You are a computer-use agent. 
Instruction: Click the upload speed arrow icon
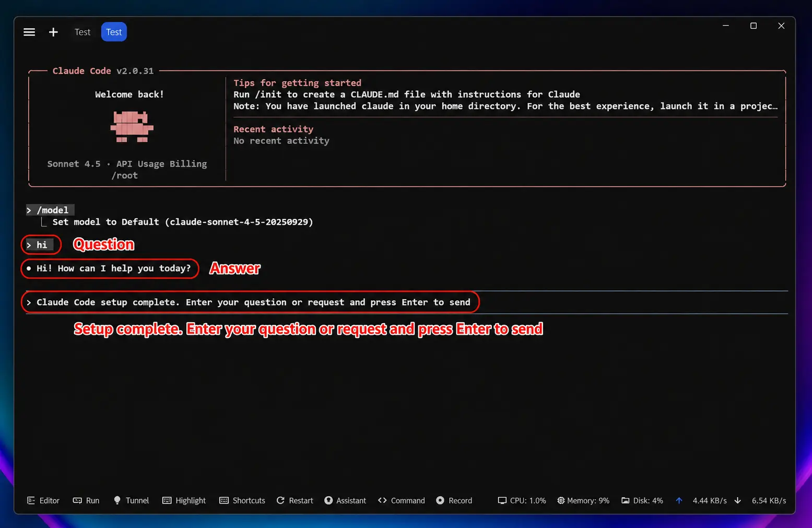[x=679, y=500]
